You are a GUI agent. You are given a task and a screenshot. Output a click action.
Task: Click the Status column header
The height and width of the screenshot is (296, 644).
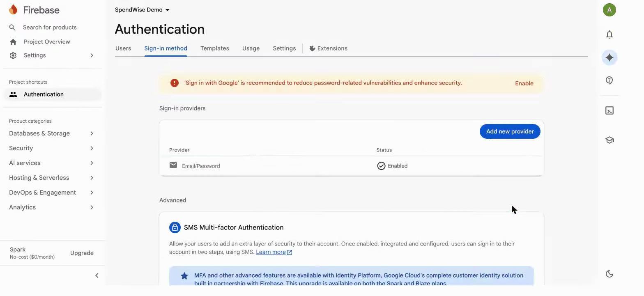[384, 150]
